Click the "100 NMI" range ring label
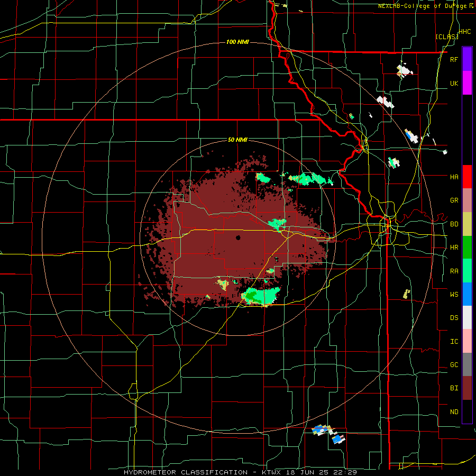476x476 pixels. click(237, 42)
